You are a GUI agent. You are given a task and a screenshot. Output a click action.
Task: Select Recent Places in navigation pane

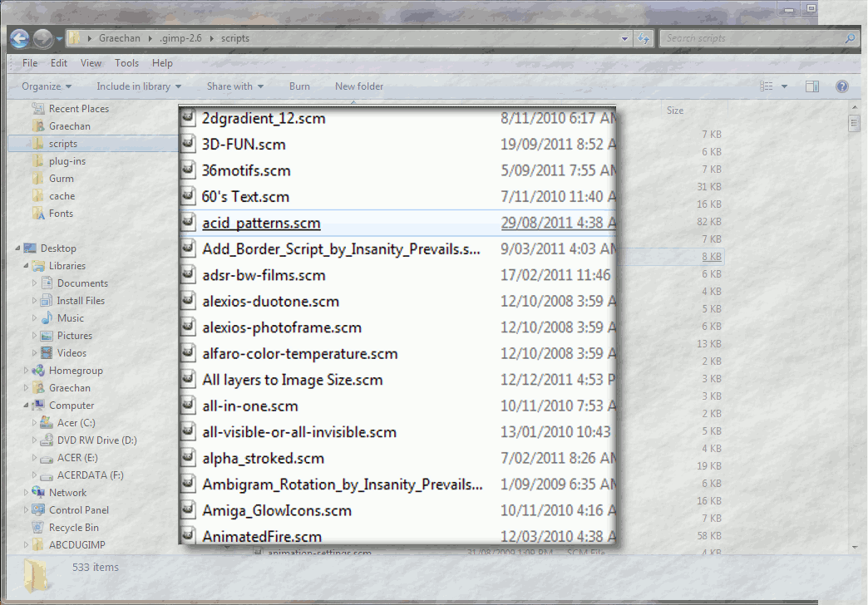pos(79,109)
